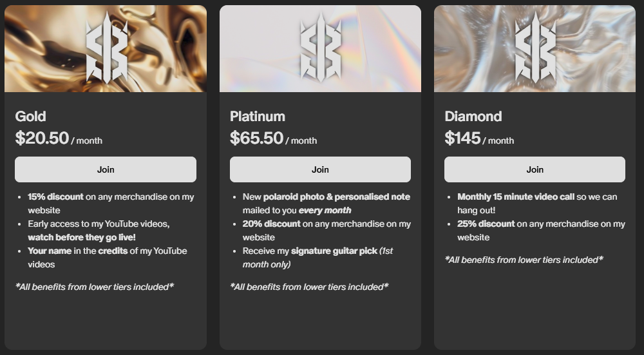644x355 pixels.
Task: Click the 25% discount benefit text
Action: [541, 231]
